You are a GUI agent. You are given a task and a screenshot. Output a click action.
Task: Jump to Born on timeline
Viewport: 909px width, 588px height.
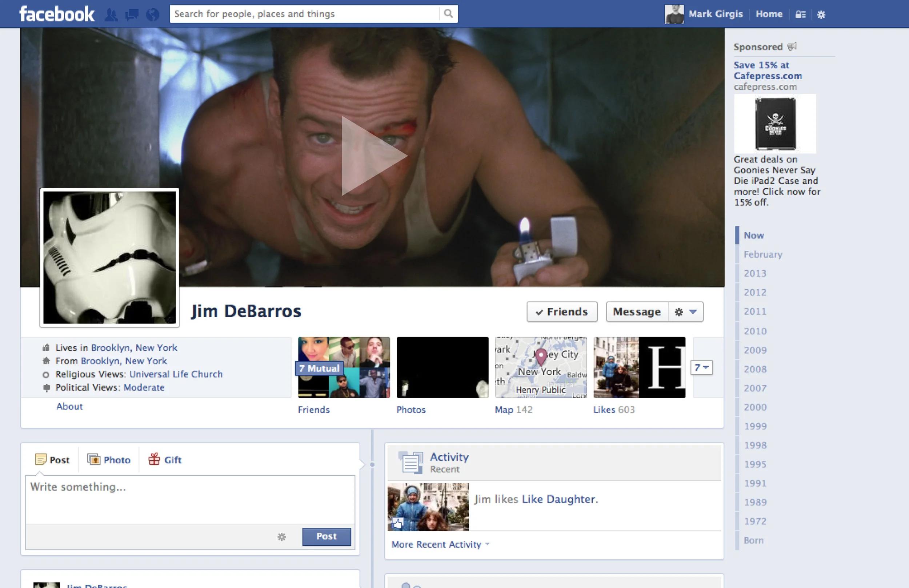coord(753,540)
